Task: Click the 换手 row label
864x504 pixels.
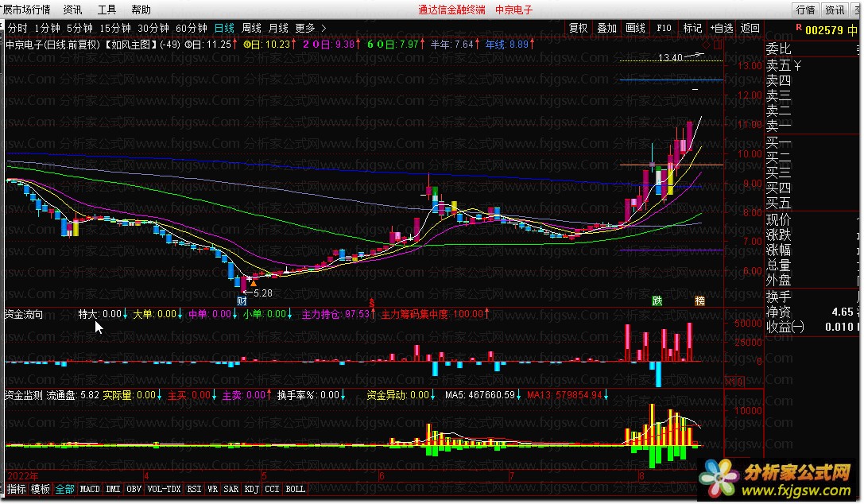Action: pos(778,297)
